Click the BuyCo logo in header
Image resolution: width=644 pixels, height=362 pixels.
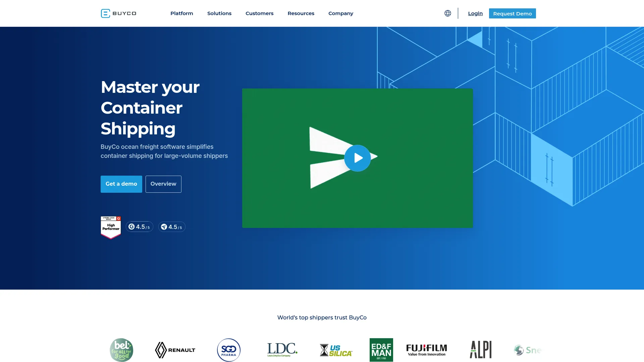click(118, 13)
